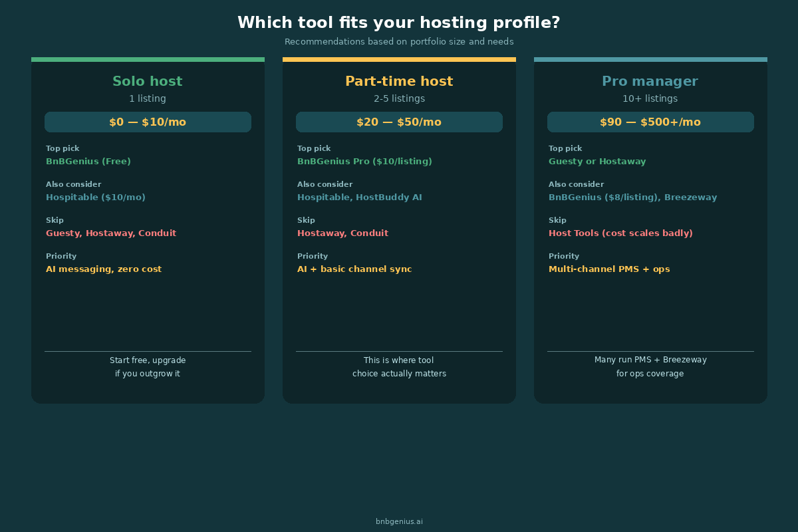This screenshot has width=798, height=532.
Task: Click the '$20 — $50/mo' price badge
Action: coord(399,122)
